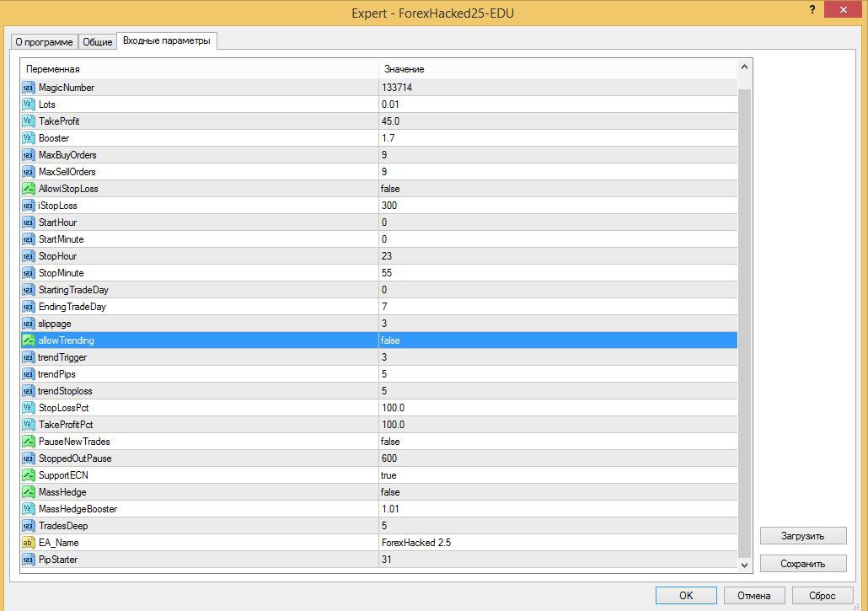Switch to the 'Общие' tab
The height and width of the screenshot is (611, 868).
pos(98,42)
